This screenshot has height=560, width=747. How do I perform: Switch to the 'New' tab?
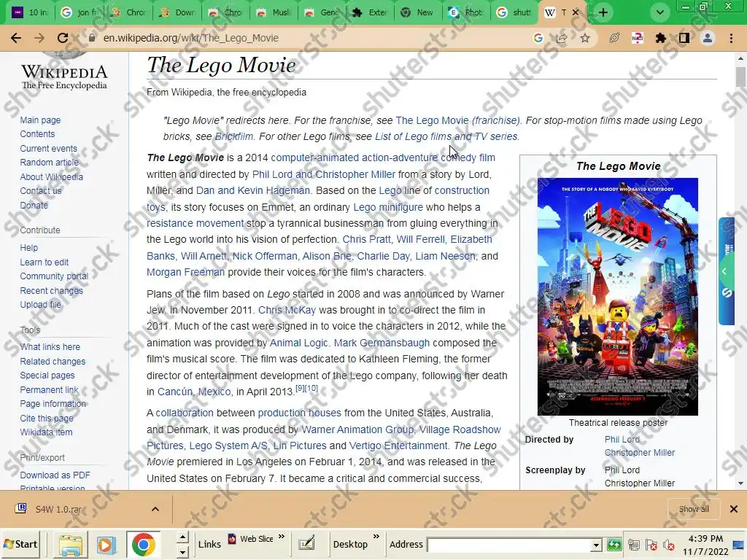tap(419, 12)
